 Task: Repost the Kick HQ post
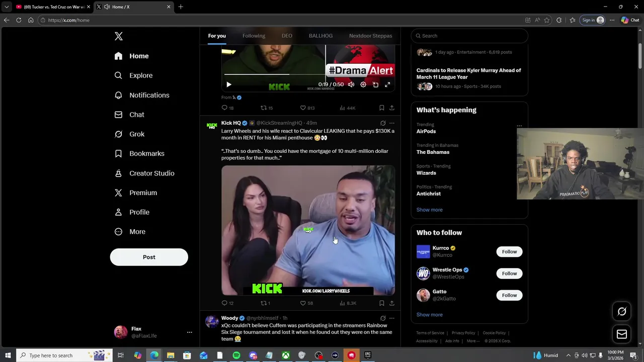[x=265, y=303]
